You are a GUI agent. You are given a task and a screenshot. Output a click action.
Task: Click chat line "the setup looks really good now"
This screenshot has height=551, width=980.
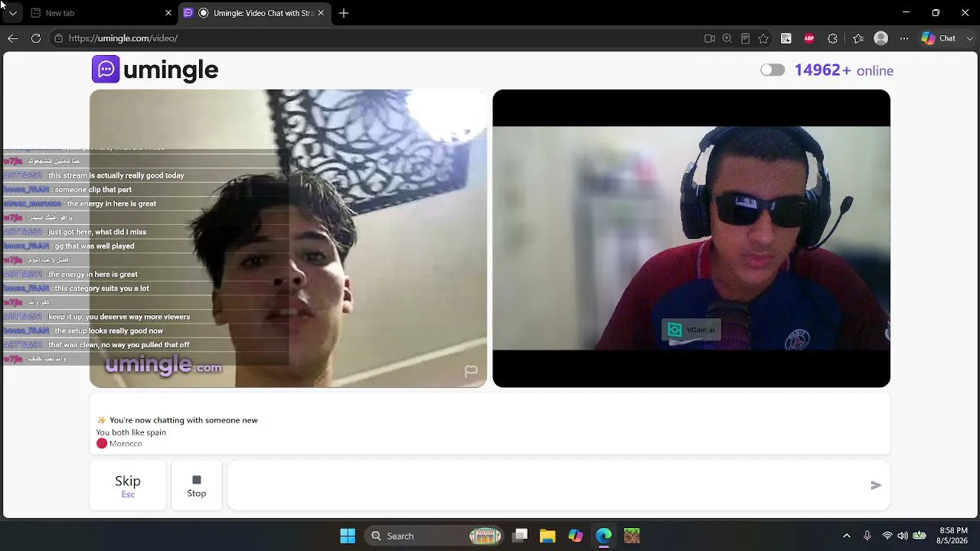pos(109,331)
